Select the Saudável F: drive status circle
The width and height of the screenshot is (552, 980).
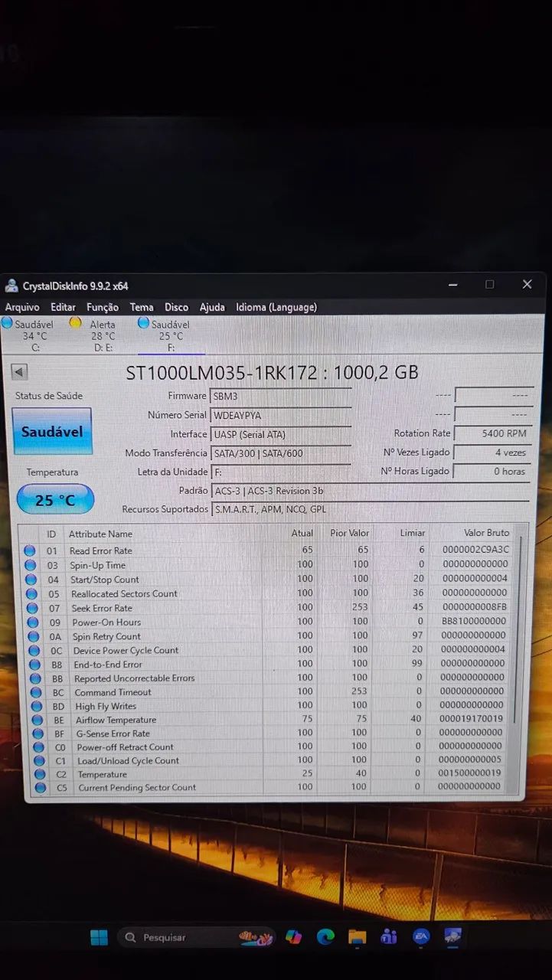coord(144,324)
